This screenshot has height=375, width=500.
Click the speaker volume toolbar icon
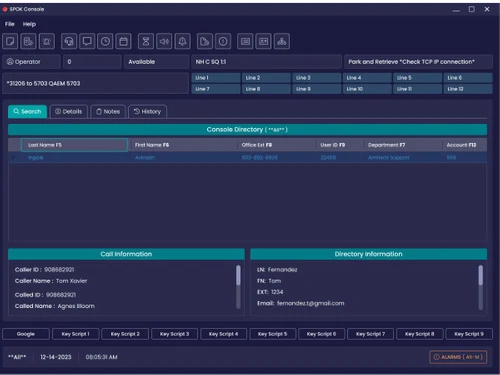click(164, 41)
